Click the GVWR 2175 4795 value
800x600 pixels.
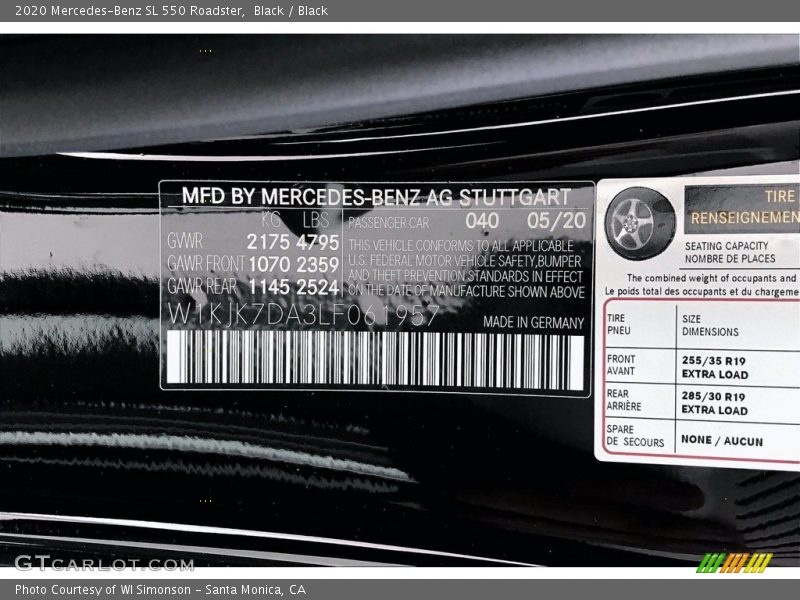[253, 243]
